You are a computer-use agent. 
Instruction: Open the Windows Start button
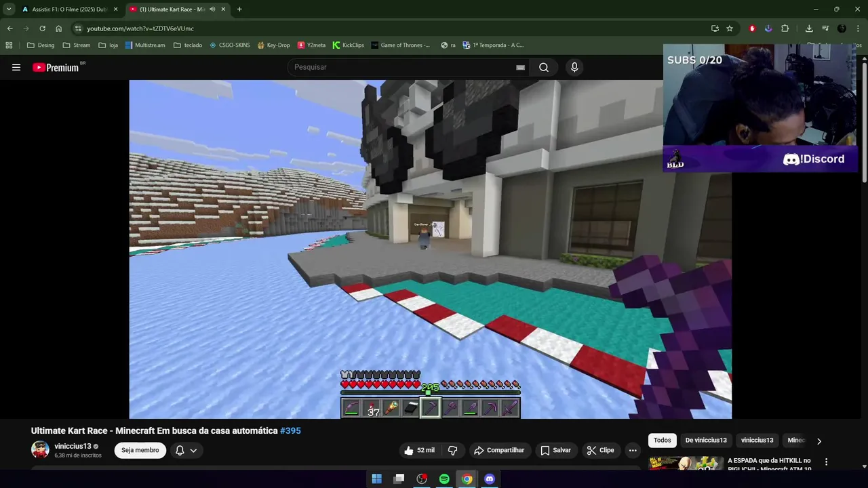pos(376,479)
